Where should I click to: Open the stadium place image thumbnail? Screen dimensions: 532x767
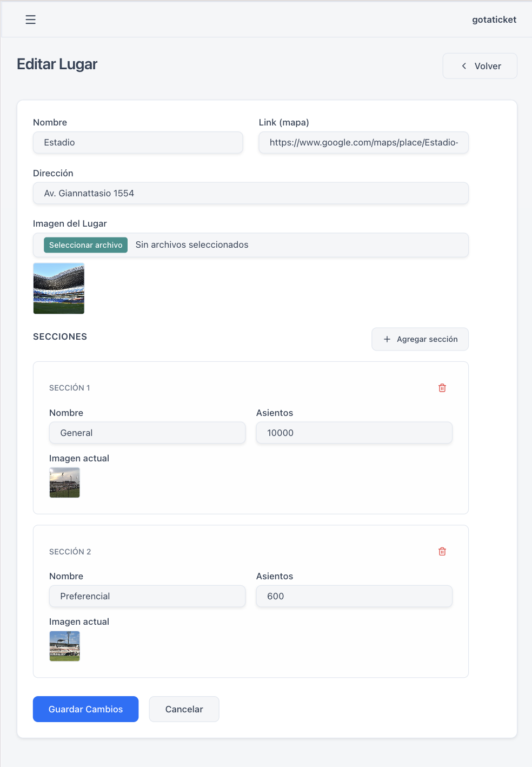[59, 288]
